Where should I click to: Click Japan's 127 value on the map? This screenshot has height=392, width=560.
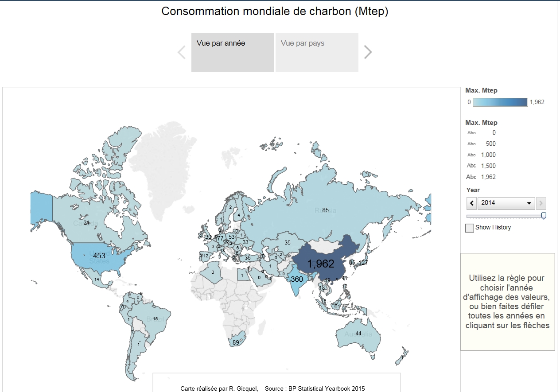point(363,263)
